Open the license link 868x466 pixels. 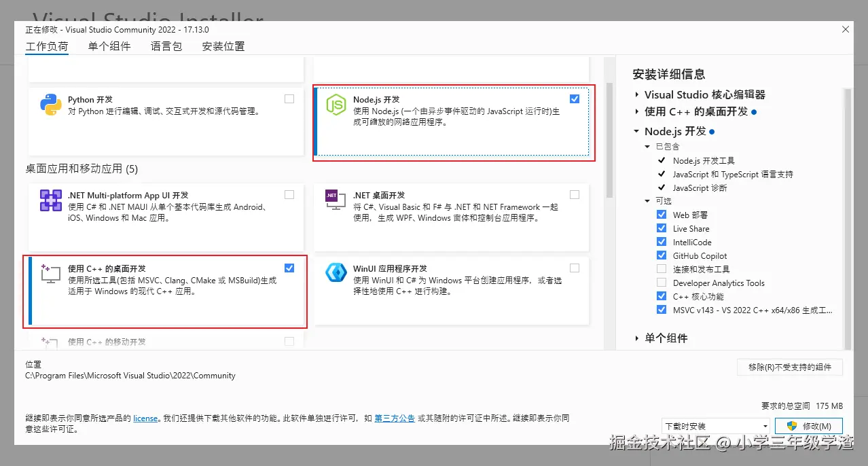coord(145,418)
